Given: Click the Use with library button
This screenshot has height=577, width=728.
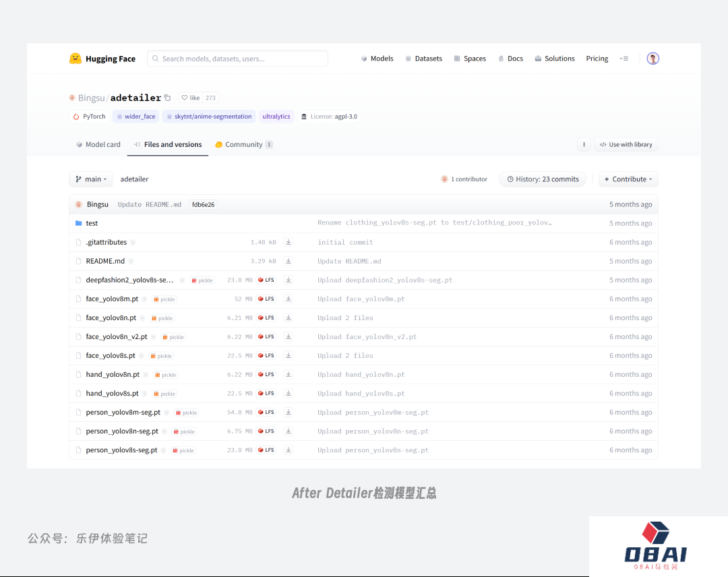Looking at the screenshot, I should tap(626, 144).
